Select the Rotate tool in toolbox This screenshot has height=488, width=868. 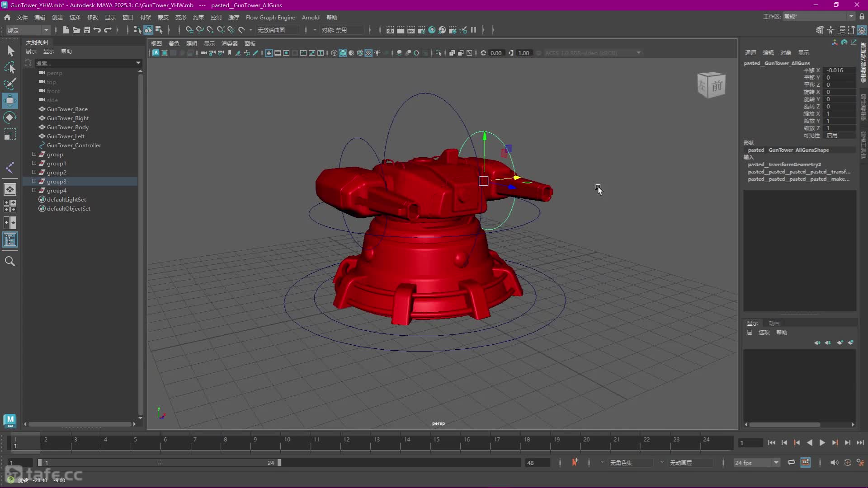click(10, 117)
